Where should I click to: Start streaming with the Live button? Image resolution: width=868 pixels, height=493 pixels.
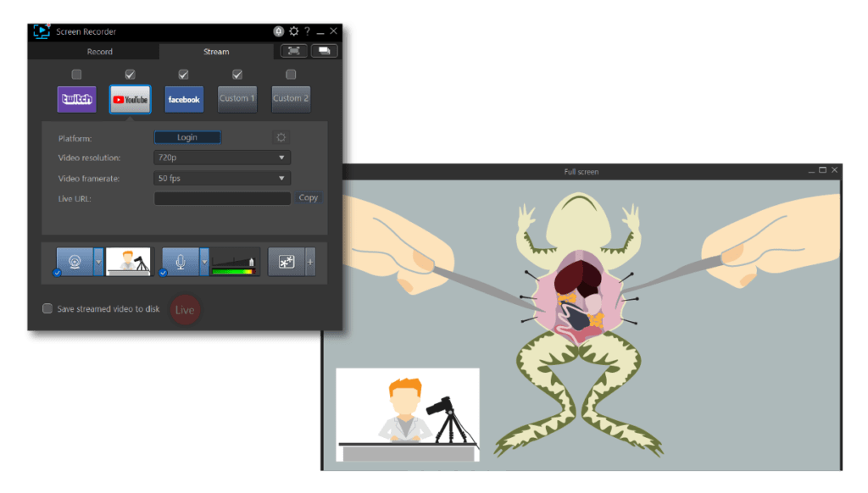(185, 310)
